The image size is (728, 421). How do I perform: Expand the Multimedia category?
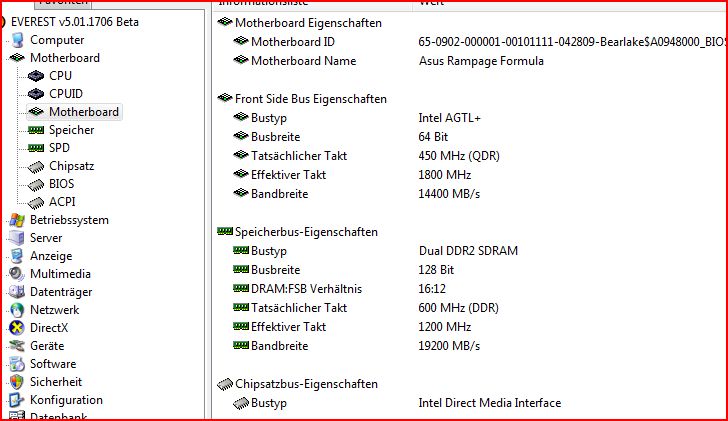[x=60, y=274]
